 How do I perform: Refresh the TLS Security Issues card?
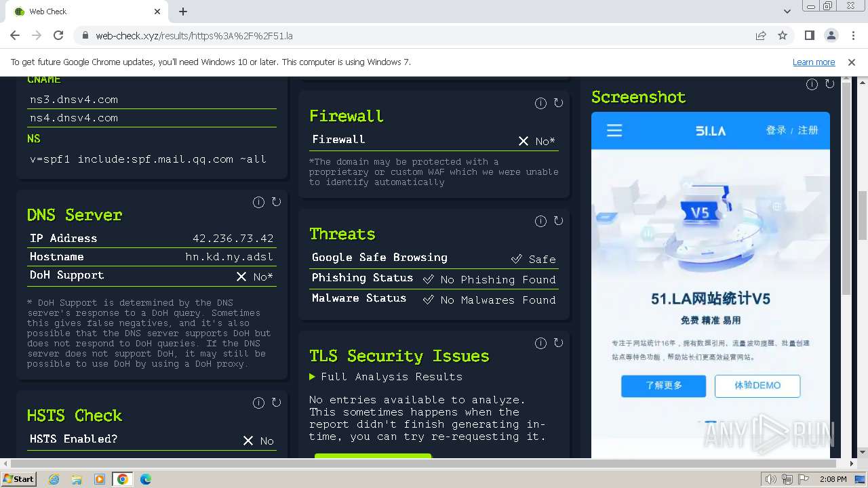(x=558, y=343)
